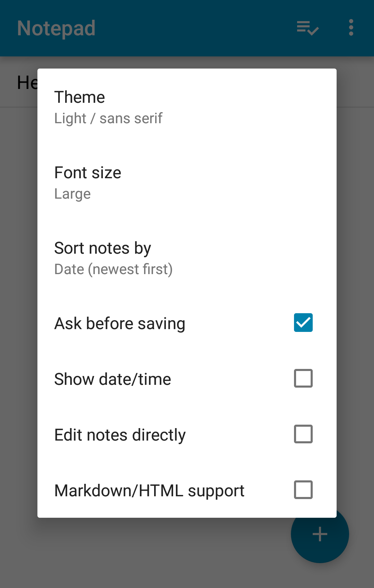Viewport: 374px width, 588px height.
Task: Toggle the checked Ask before saving box
Action: pos(303,322)
